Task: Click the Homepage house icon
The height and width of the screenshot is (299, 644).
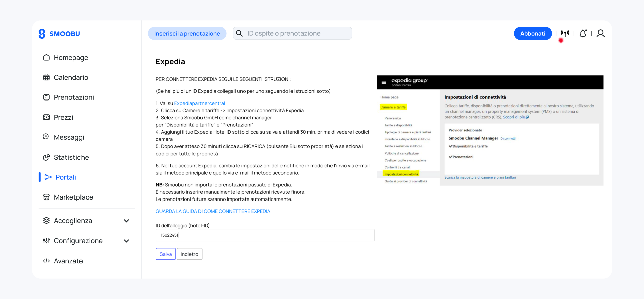Action: (x=46, y=58)
